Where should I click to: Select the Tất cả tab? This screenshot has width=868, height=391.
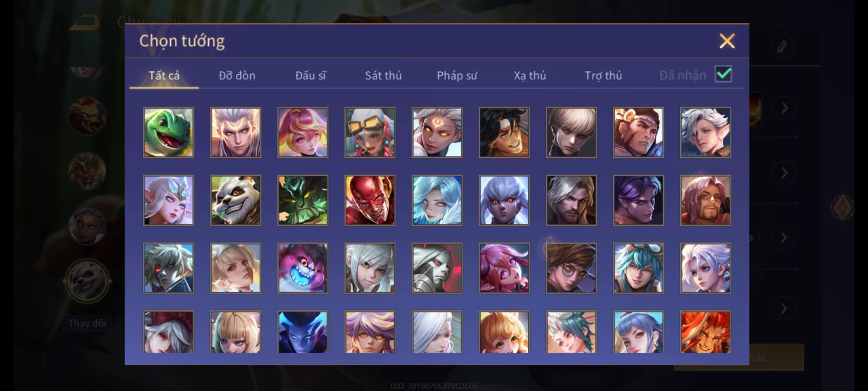[164, 75]
